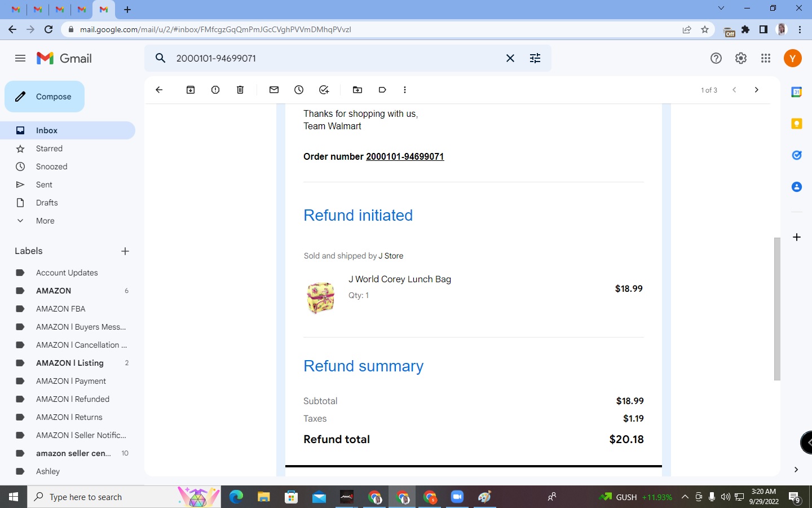Expand the More folders list
Viewport: 812px width, 508px height.
point(68,221)
